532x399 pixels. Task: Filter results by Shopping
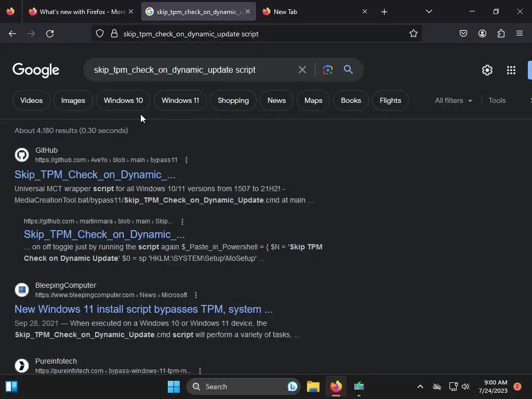[x=233, y=100]
